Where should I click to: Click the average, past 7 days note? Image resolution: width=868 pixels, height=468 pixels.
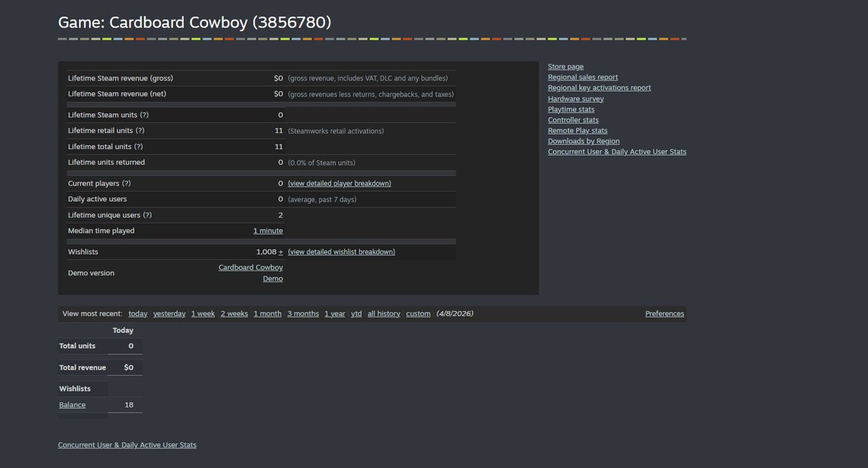pos(322,200)
